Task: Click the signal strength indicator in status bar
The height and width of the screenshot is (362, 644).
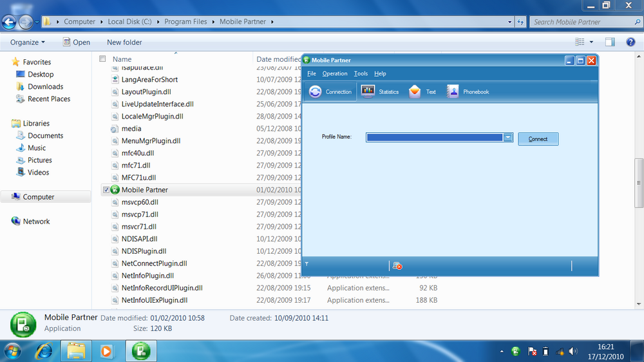Action: pos(307,264)
